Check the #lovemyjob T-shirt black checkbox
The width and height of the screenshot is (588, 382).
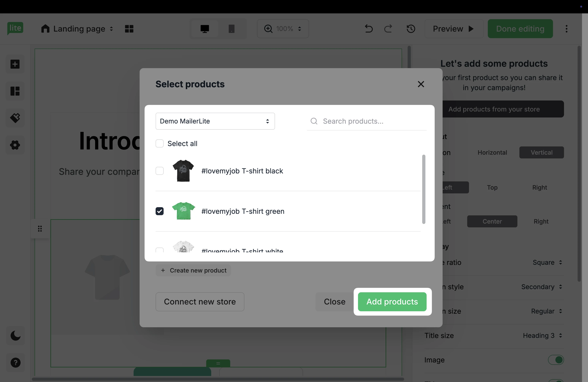[160, 171]
